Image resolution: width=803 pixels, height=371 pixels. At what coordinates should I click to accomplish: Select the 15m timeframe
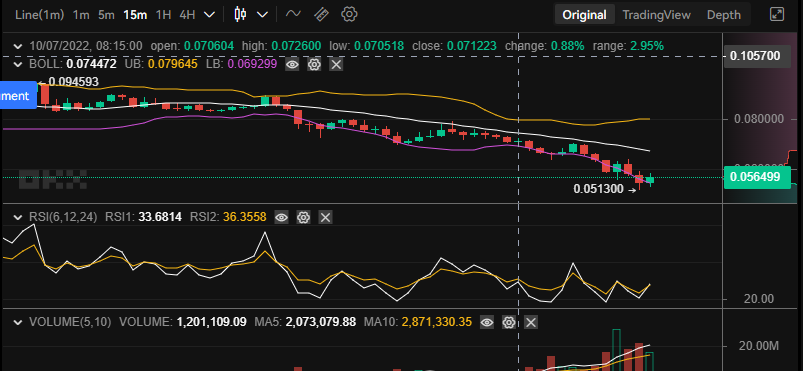(135, 15)
